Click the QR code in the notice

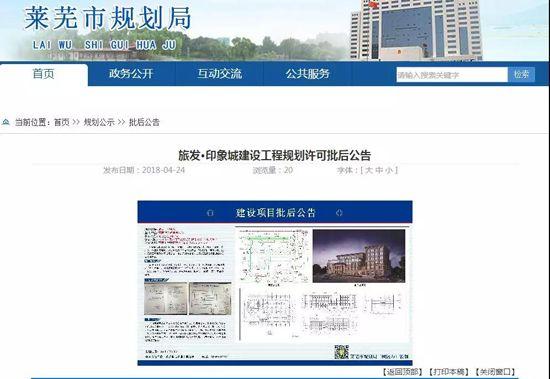point(341,352)
